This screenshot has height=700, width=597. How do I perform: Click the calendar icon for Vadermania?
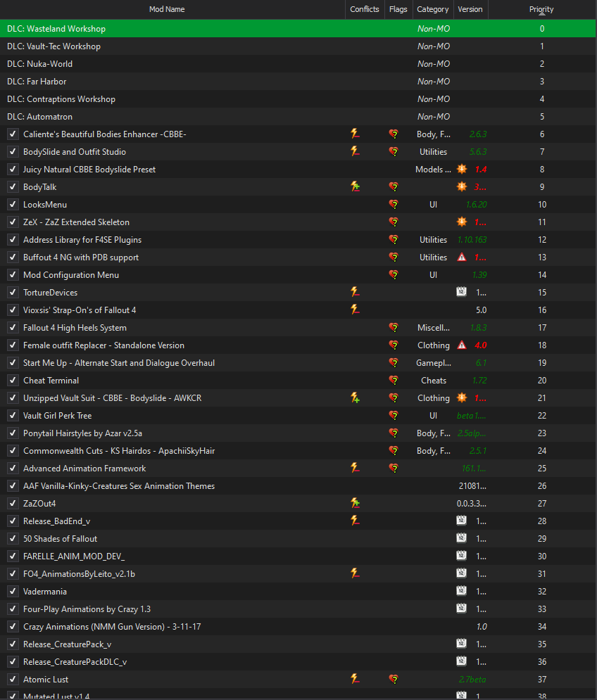point(462,591)
